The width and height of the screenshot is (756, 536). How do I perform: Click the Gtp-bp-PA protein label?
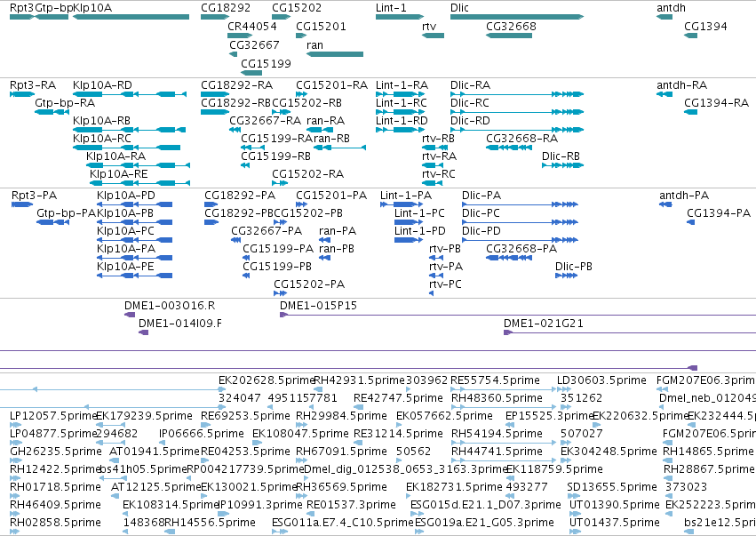pyautogui.click(x=66, y=213)
